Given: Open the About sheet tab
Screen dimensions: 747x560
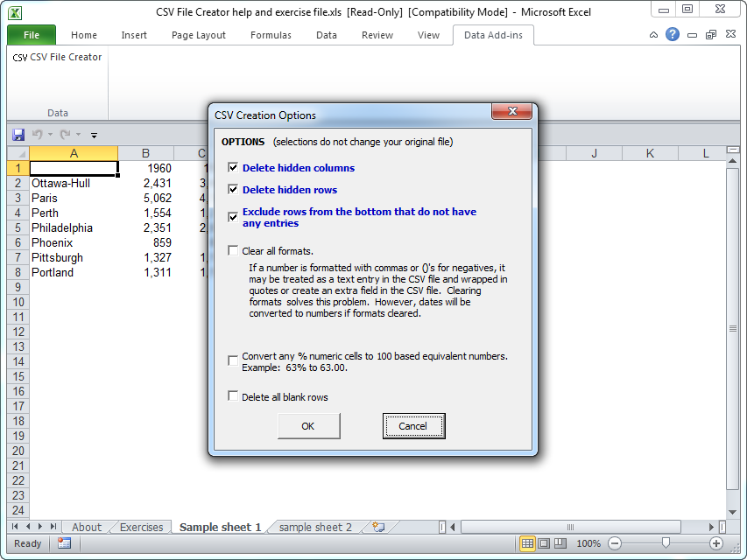Looking at the screenshot, I should coord(87,527).
